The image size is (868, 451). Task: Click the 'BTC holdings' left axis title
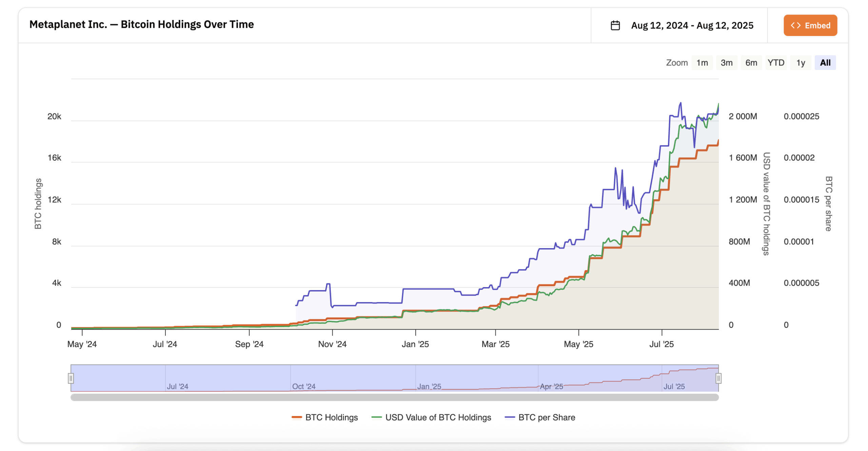coord(38,204)
